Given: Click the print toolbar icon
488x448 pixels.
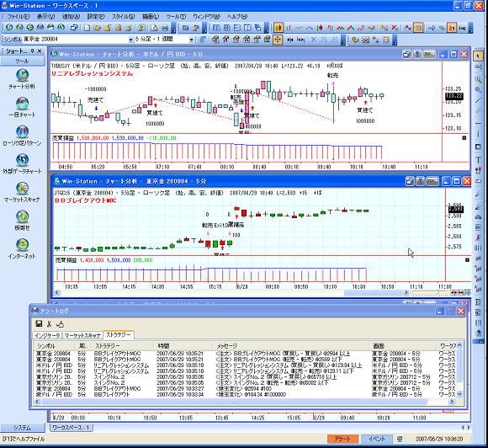Looking at the screenshot, I should (165, 28).
